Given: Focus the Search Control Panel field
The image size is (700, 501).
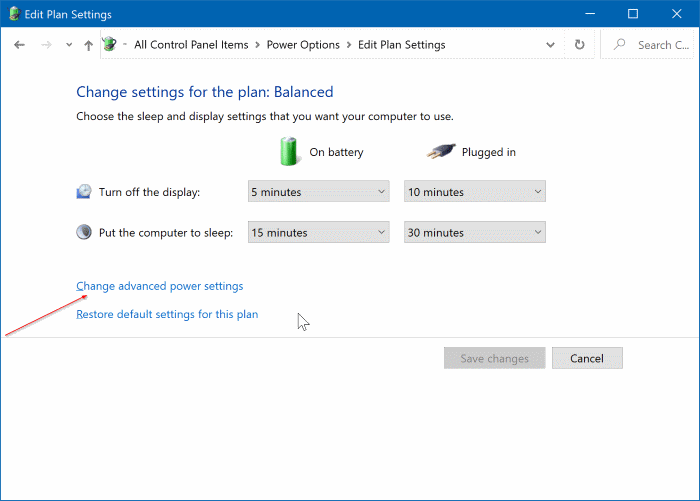Looking at the screenshot, I should (647, 45).
